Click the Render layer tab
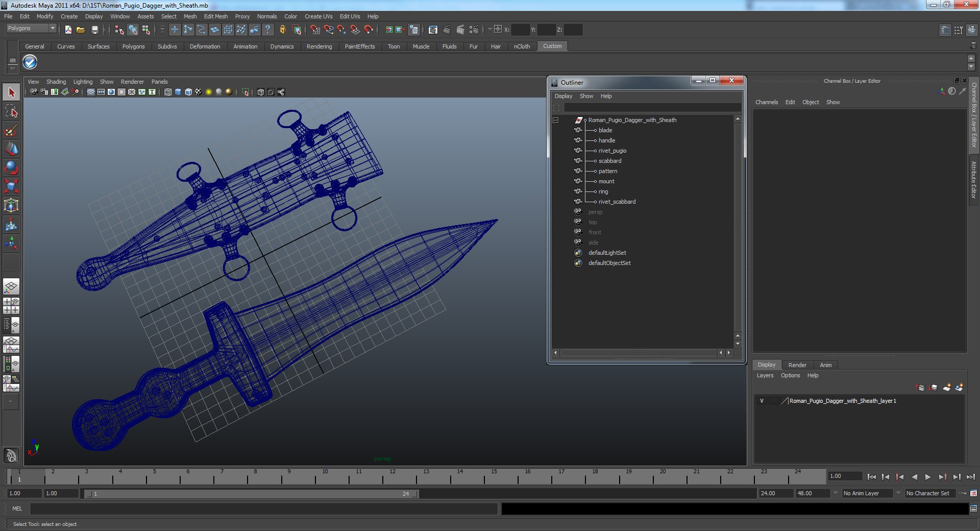Screen dimensions: 980x531 [x=797, y=365]
